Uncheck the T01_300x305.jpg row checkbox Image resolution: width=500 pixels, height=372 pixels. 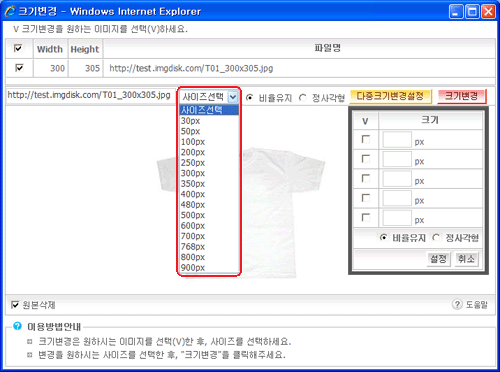click(19, 68)
